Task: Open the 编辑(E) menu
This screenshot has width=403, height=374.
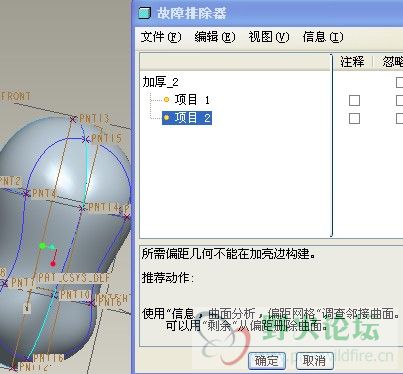Action: pos(215,37)
